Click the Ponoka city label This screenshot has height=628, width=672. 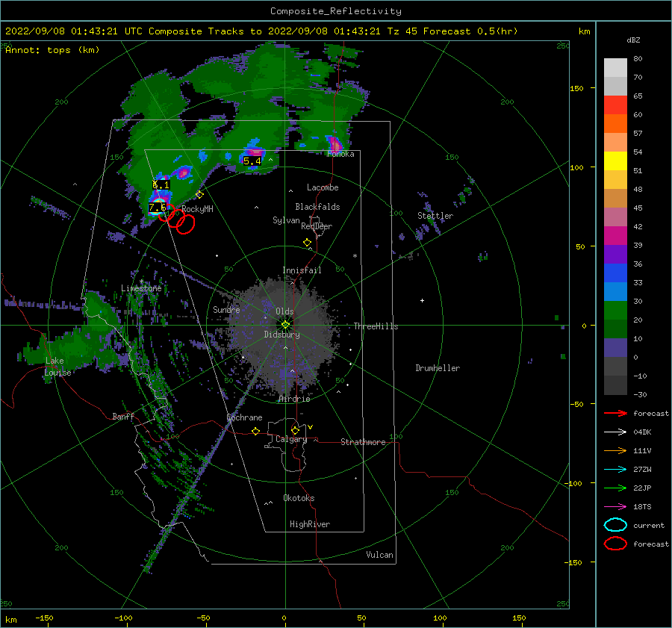point(340,154)
